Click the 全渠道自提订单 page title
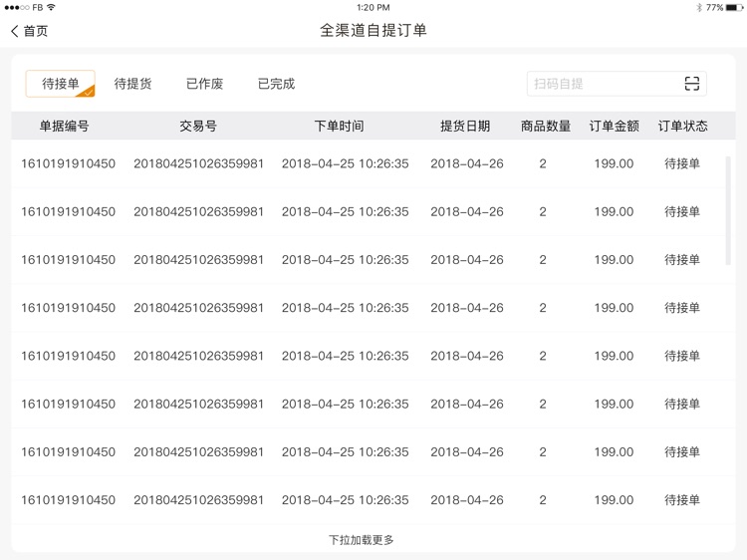 click(x=373, y=31)
